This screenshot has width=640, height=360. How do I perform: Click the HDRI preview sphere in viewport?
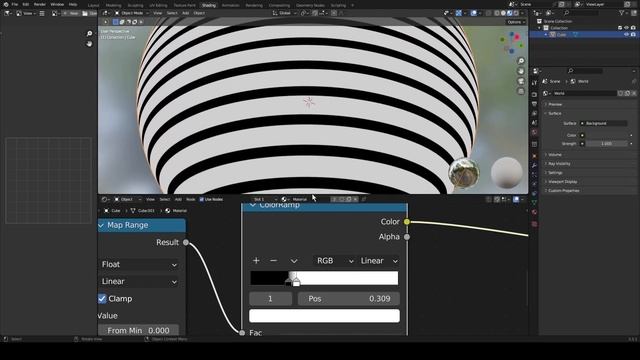tap(464, 173)
